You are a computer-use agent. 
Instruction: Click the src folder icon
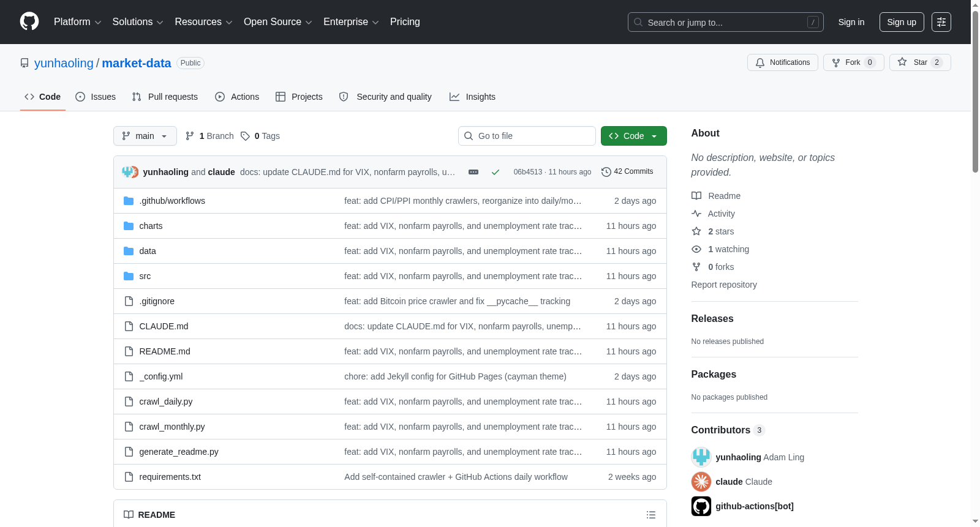[x=129, y=276]
